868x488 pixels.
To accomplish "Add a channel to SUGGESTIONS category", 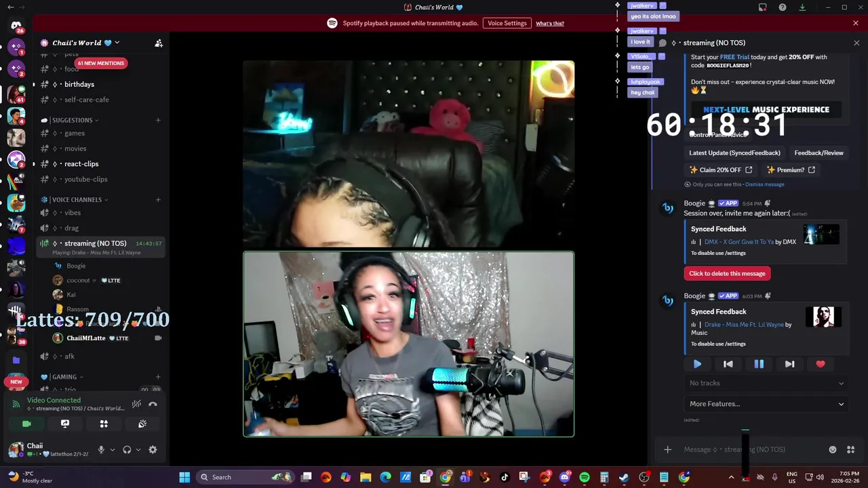I will (x=158, y=120).
